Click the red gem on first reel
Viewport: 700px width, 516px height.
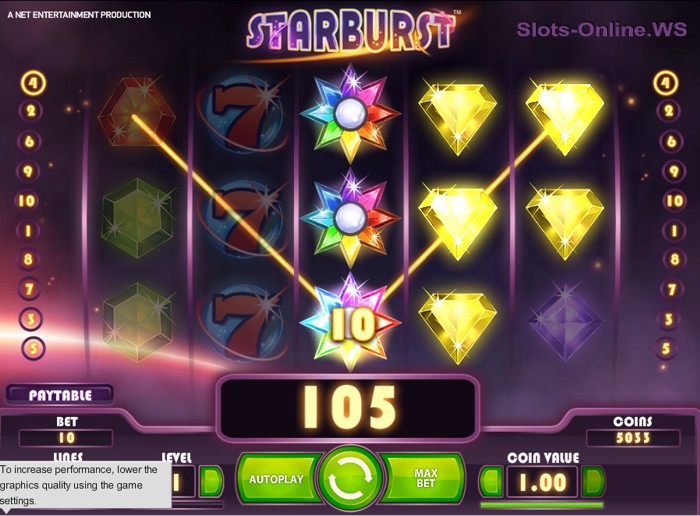tap(136, 114)
